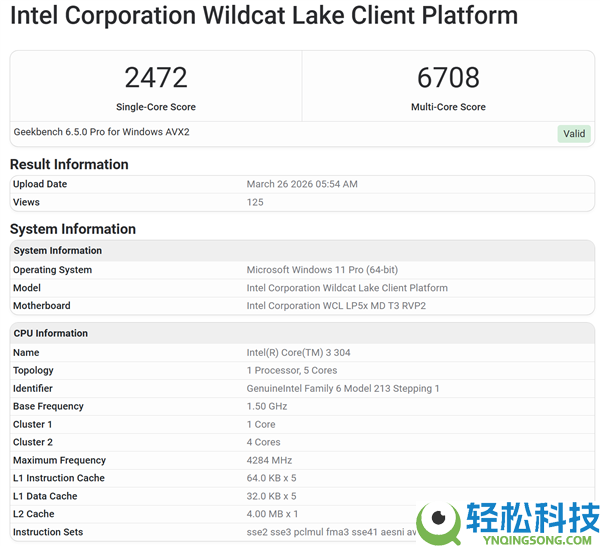Click the "Identifier" row label

coord(33,388)
